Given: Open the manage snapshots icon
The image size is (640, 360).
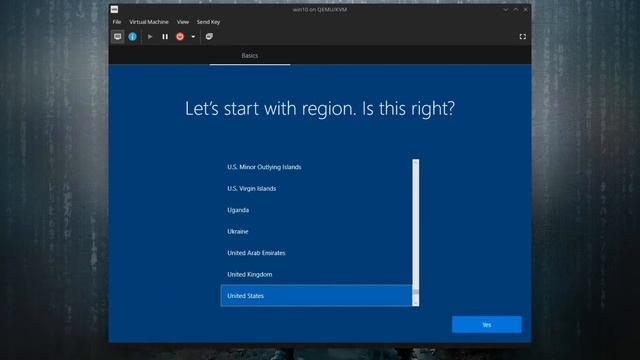Looking at the screenshot, I should 209,37.
